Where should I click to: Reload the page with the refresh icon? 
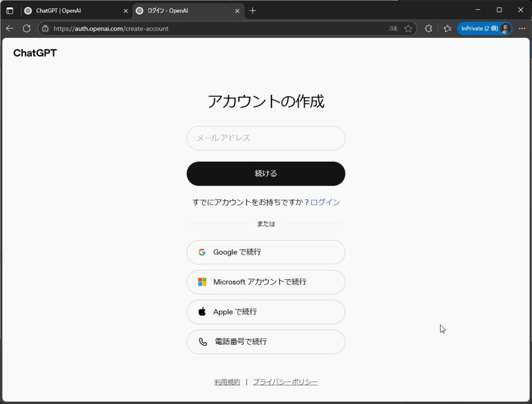click(26, 29)
